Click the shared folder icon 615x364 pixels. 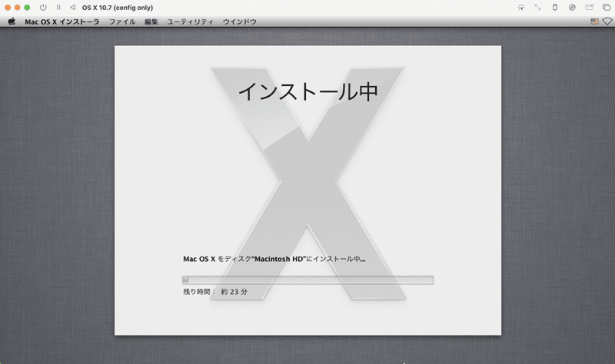[589, 8]
